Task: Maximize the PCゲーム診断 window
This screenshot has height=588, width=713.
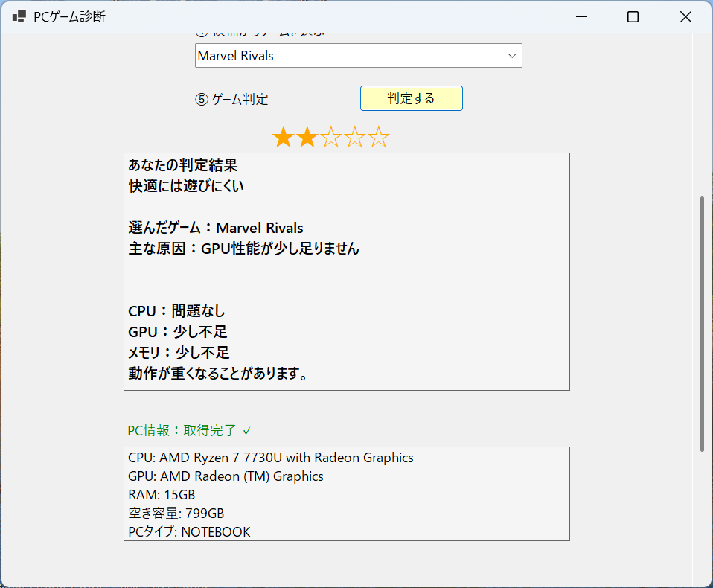Action: pyautogui.click(x=633, y=17)
